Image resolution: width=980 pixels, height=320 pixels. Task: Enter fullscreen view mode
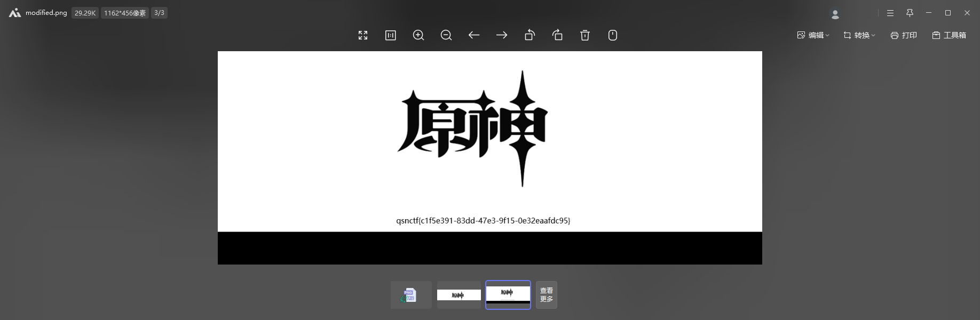click(363, 35)
